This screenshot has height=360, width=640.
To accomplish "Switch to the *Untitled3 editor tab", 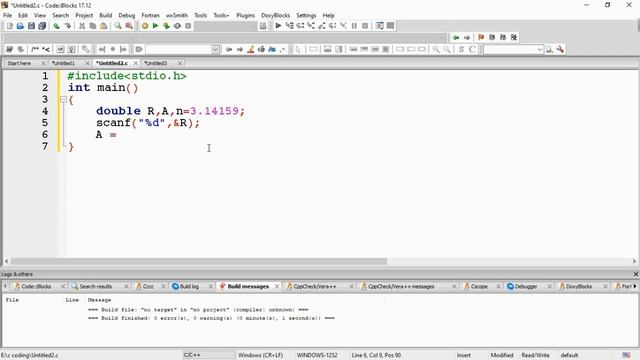I will pyautogui.click(x=156, y=63).
